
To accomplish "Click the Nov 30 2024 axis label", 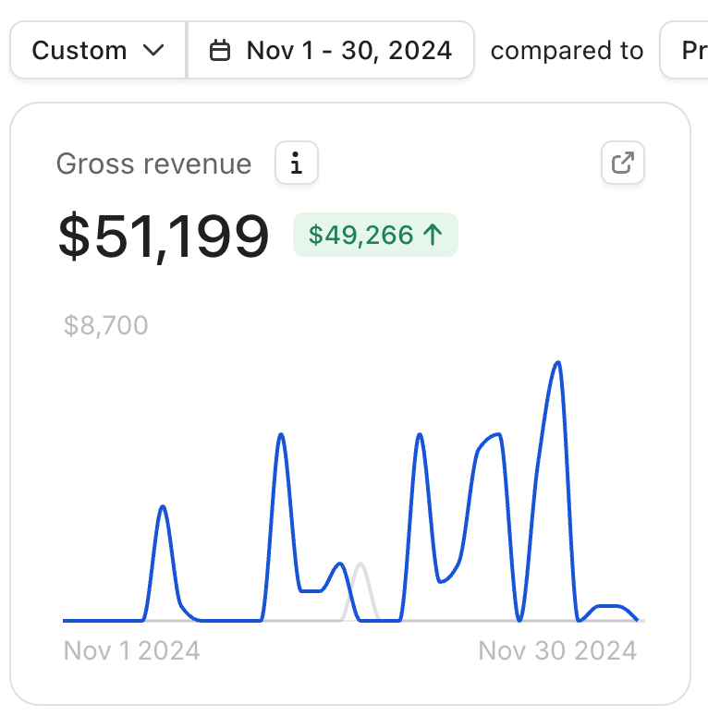I will [x=557, y=650].
